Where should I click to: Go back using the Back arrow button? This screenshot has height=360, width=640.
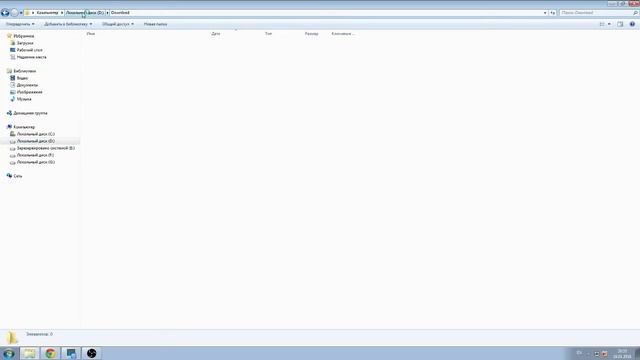tap(5, 13)
